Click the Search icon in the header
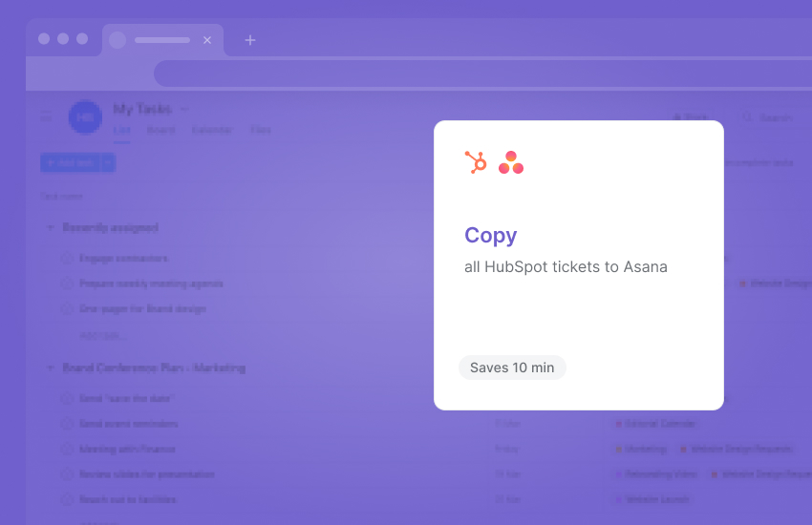Viewport: 812px width, 525px height. pos(748,117)
